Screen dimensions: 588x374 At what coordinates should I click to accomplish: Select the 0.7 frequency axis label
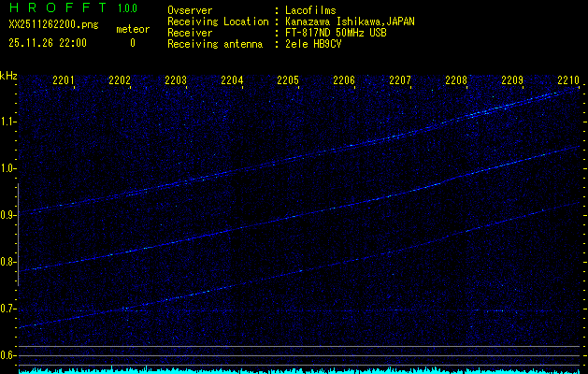8,309
